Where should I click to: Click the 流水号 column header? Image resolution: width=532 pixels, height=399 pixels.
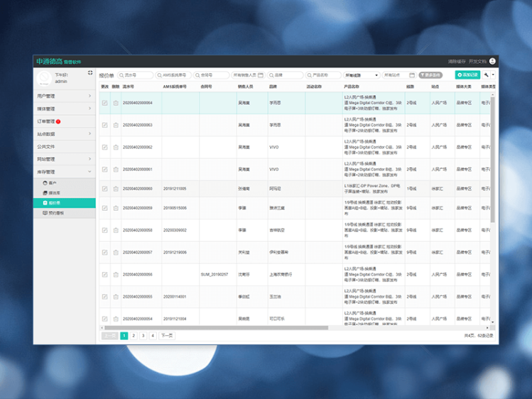pos(129,87)
